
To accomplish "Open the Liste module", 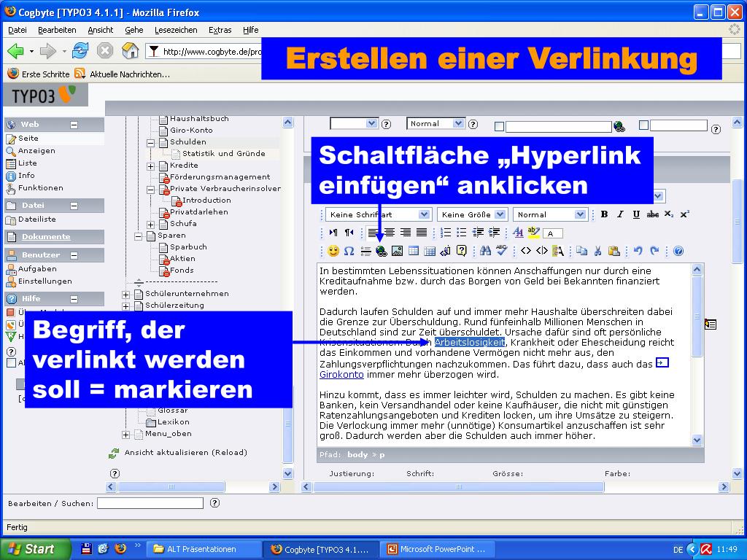I will [x=28, y=163].
